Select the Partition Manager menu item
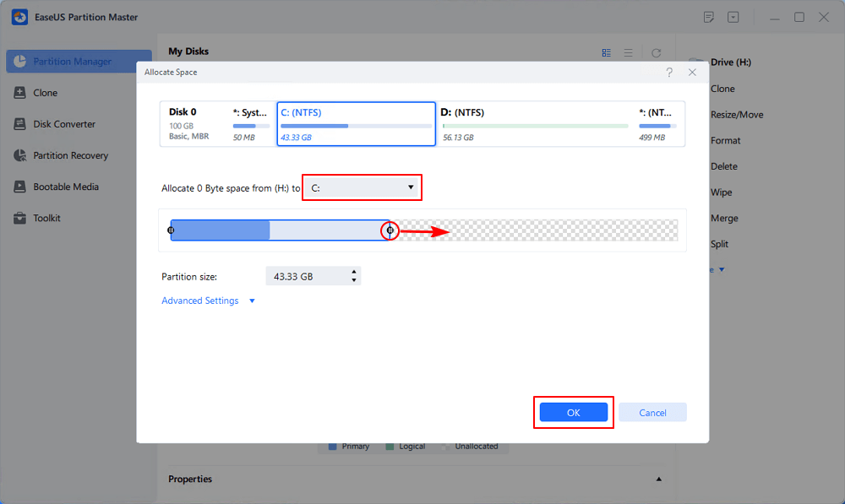 coord(79,62)
